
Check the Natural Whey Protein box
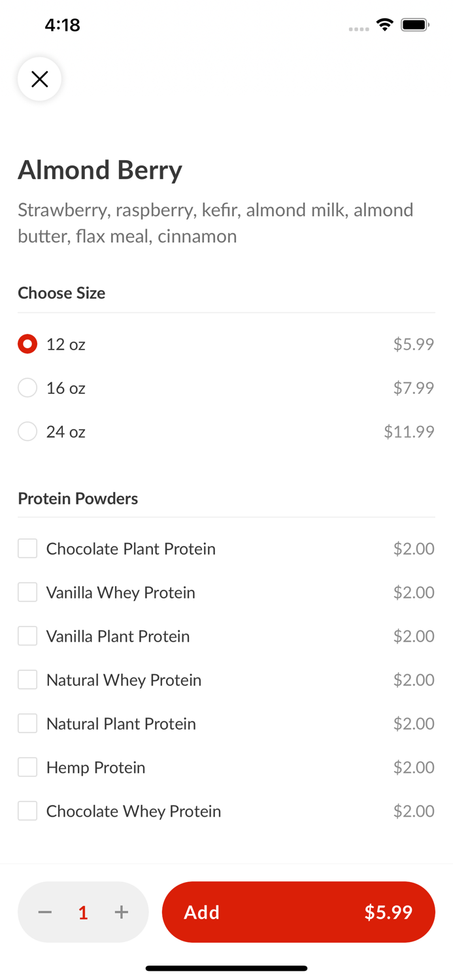click(x=27, y=679)
